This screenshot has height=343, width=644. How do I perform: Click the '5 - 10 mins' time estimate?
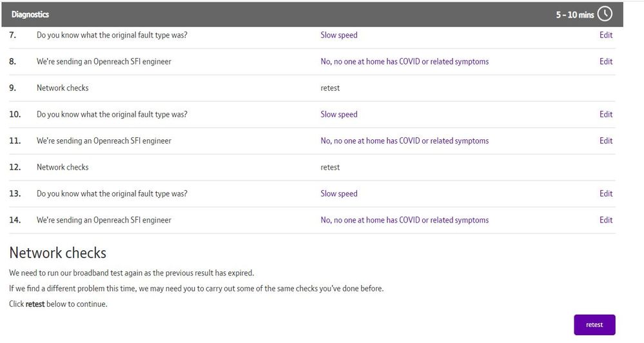(x=574, y=15)
